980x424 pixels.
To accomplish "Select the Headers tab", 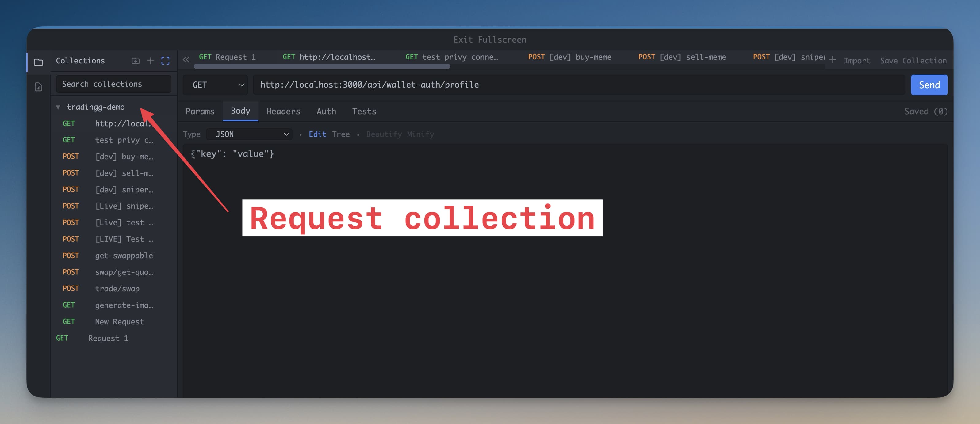I will (x=283, y=111).
